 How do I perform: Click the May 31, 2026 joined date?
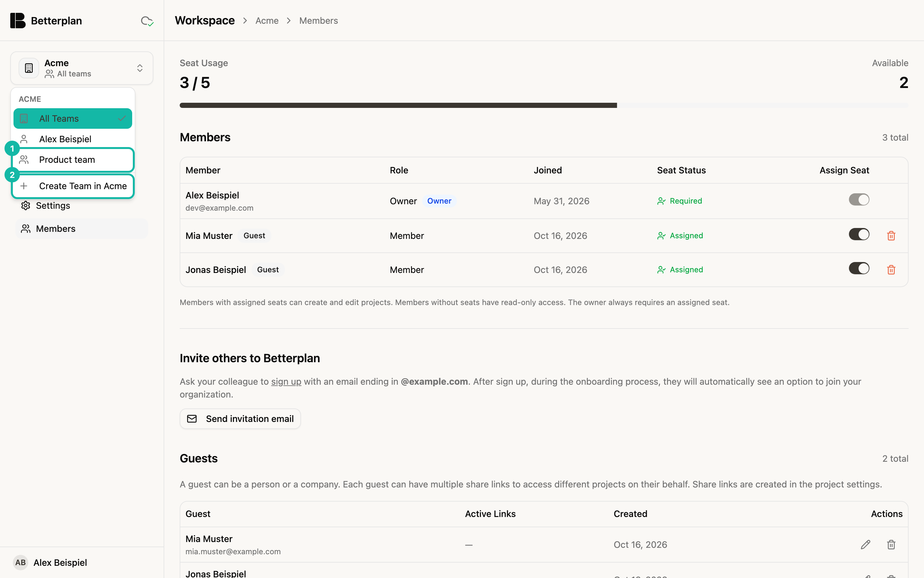(561, 201)
